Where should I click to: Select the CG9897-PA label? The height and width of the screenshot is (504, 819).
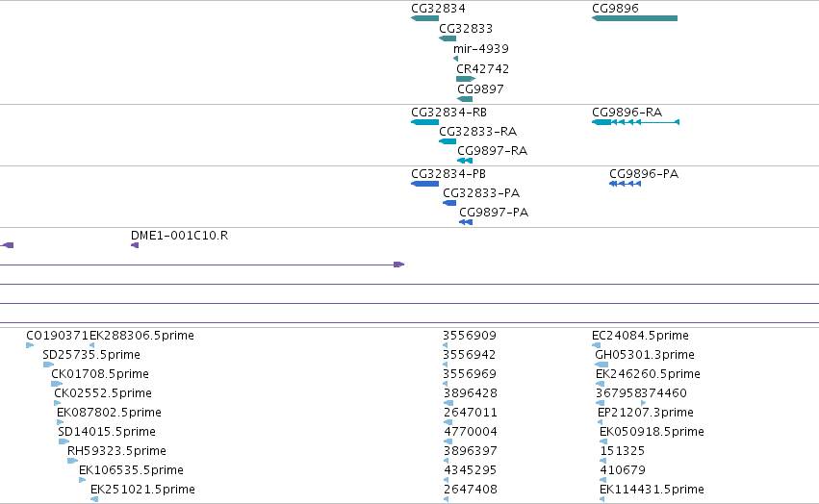[x=494, y=213]
